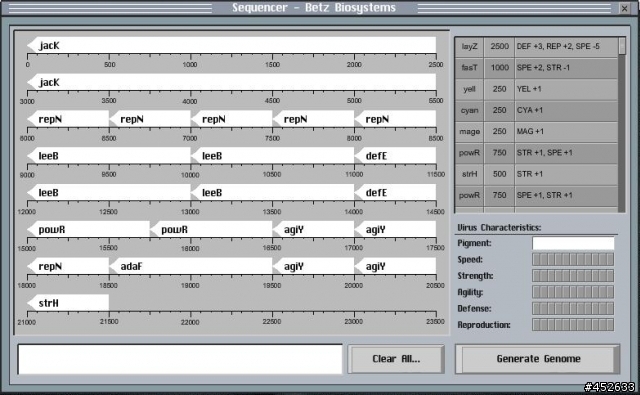640x395 pixels.
Task: Click the 500 length cell of strH
Action: 499,174
